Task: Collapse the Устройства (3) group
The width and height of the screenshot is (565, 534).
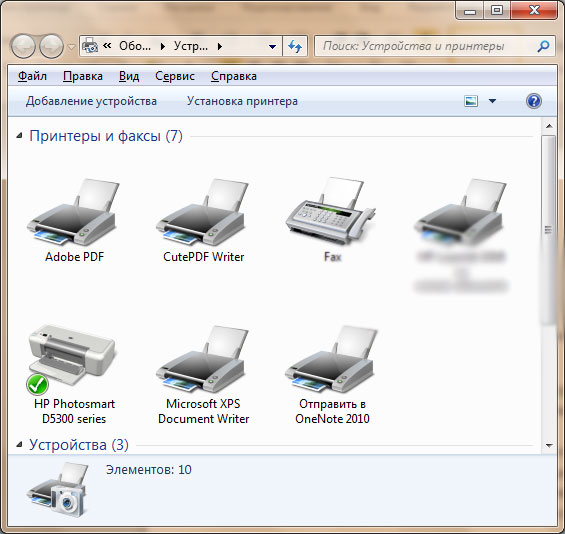Action: pos(19,445)
